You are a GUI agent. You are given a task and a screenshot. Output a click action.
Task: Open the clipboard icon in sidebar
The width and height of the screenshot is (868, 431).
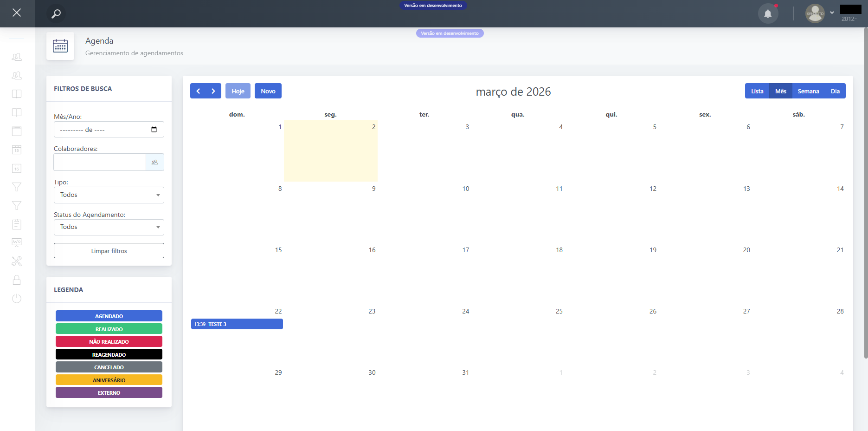click(x=17, y=224)
